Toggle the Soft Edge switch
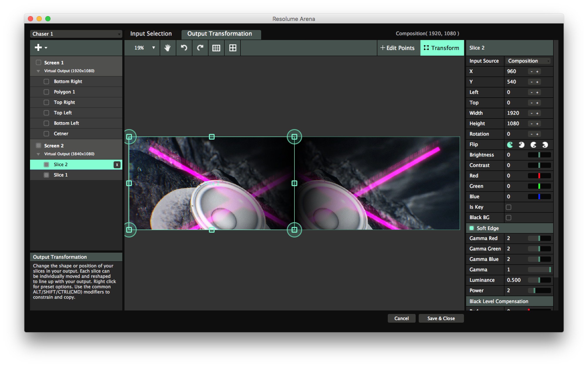The image size is (588, 367). tap(471, 228)
